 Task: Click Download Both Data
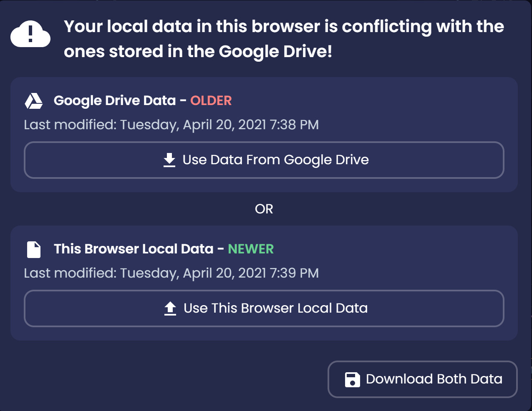(x=422, y=379)
